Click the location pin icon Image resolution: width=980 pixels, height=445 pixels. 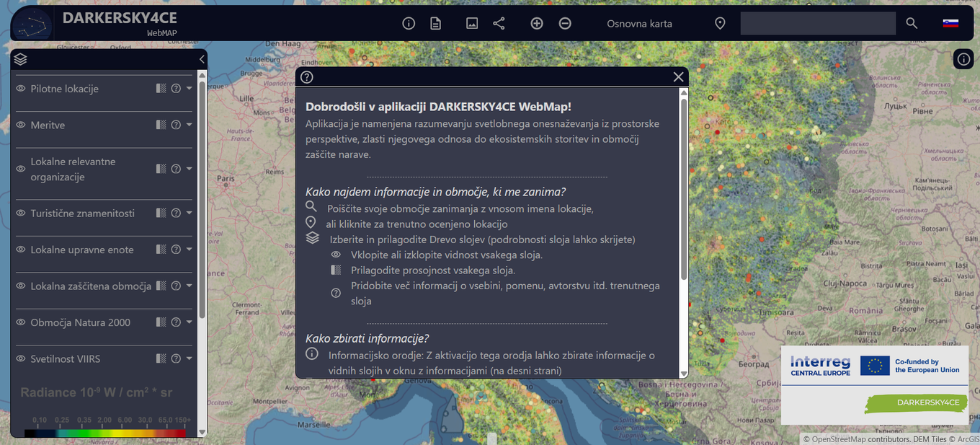click(720, 23)
